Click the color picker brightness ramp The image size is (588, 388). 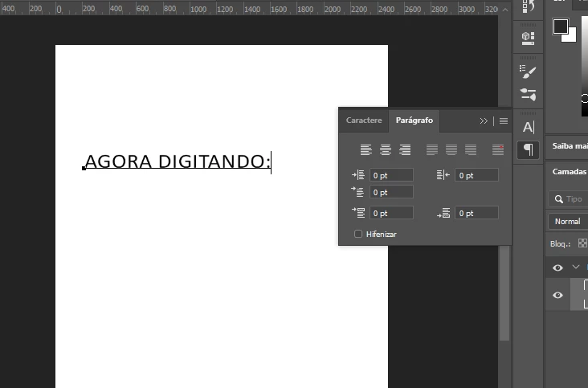(585, 66)
